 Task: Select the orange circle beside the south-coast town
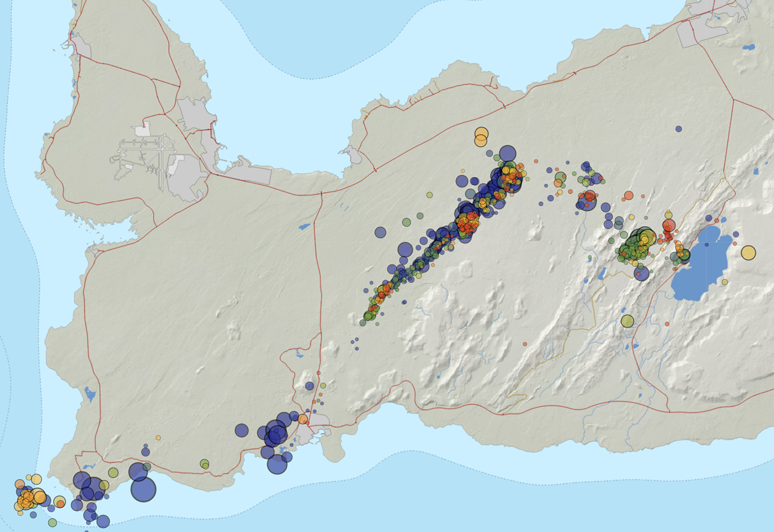[303, 418]
